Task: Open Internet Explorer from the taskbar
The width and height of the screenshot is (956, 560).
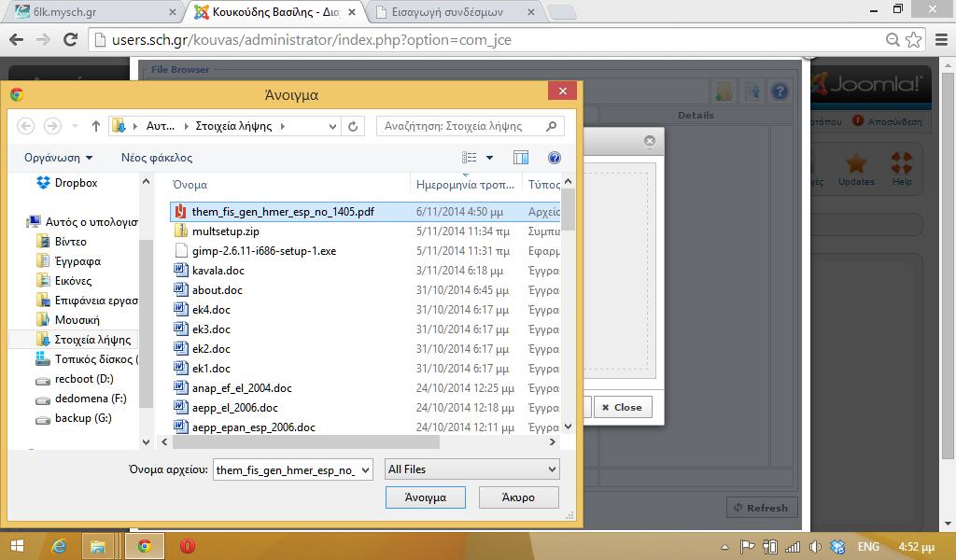Action: click(x=59, y=546)
